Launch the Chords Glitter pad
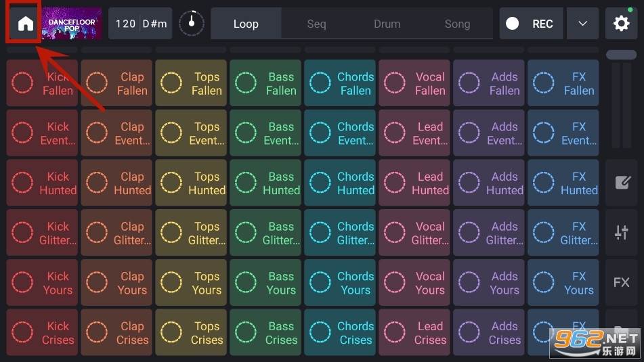 point(340,233)
